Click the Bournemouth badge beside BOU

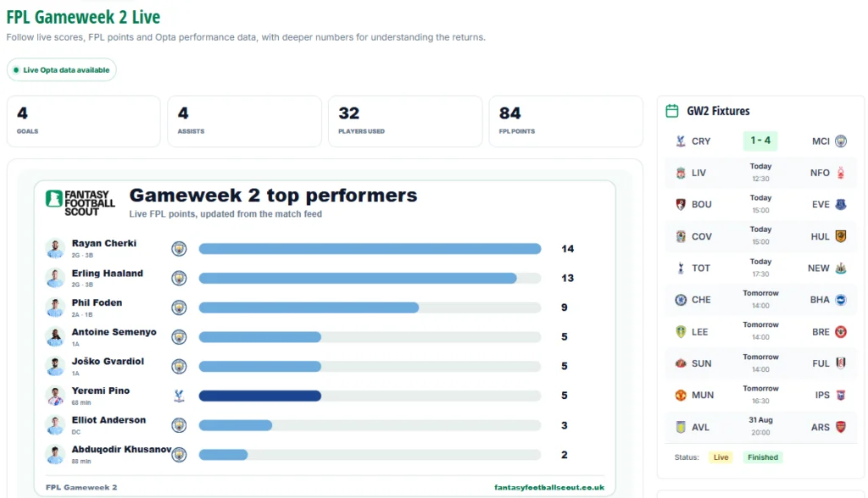click(x=681, y=204)
